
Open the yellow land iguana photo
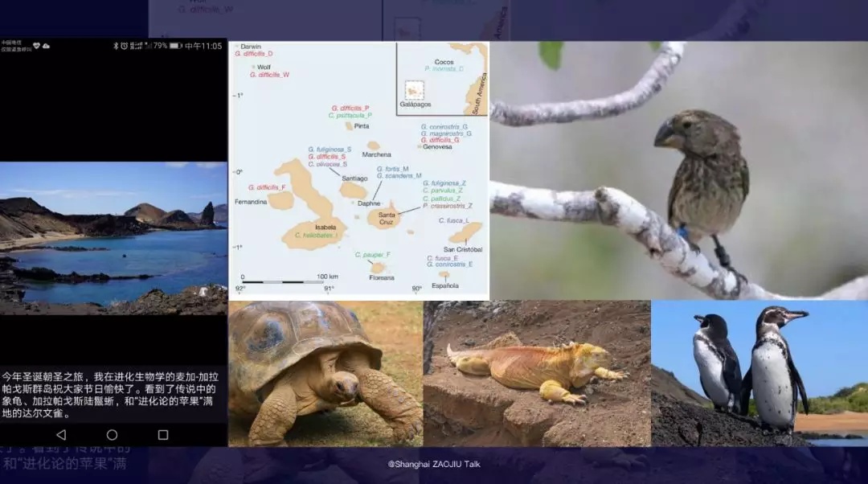(x=536, y=373)
